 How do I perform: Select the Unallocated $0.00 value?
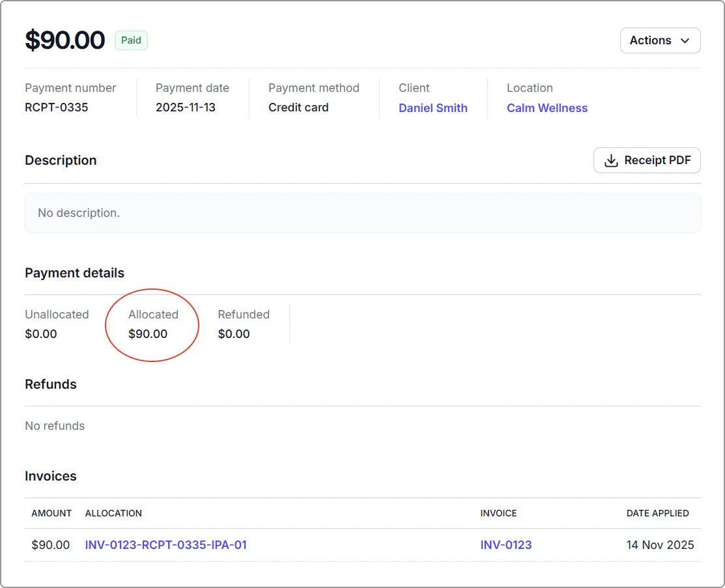[40, 334]
